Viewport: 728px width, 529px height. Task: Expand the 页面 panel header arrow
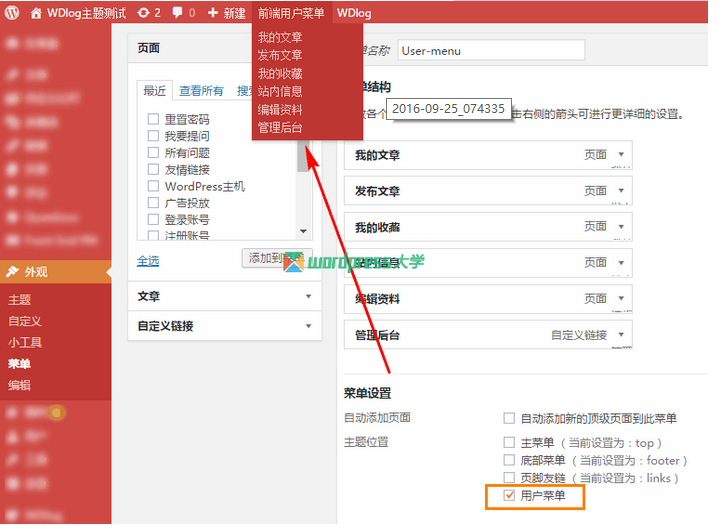(x=308, y=48)
